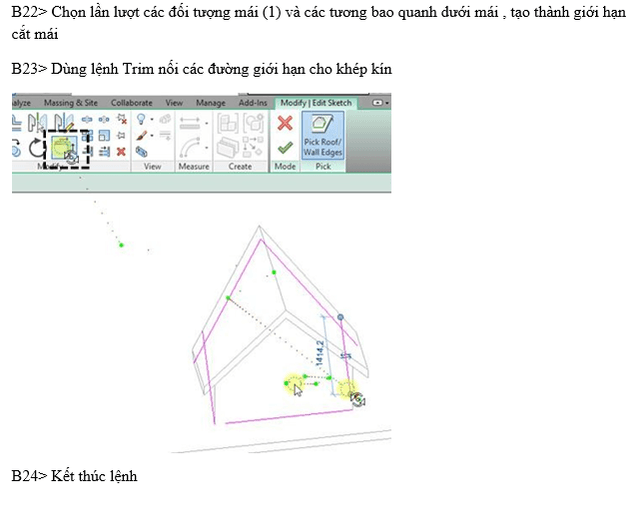Click the B23 Trim instruction line
The image size is (640, 511).
tap(202, 69)
